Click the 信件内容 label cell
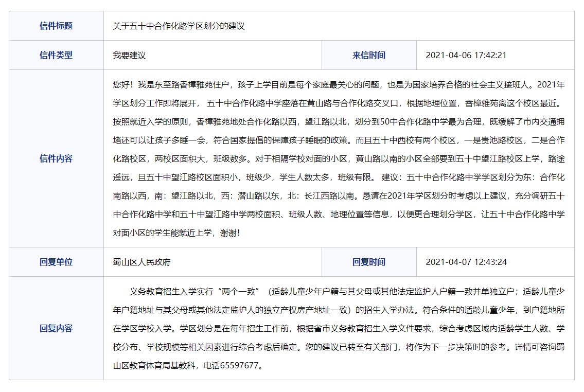 [x=56, y=158]
